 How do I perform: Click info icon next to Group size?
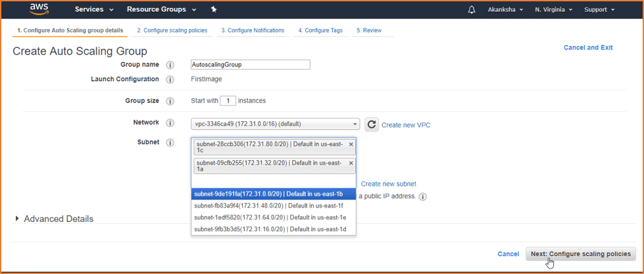tap(170, 101)
